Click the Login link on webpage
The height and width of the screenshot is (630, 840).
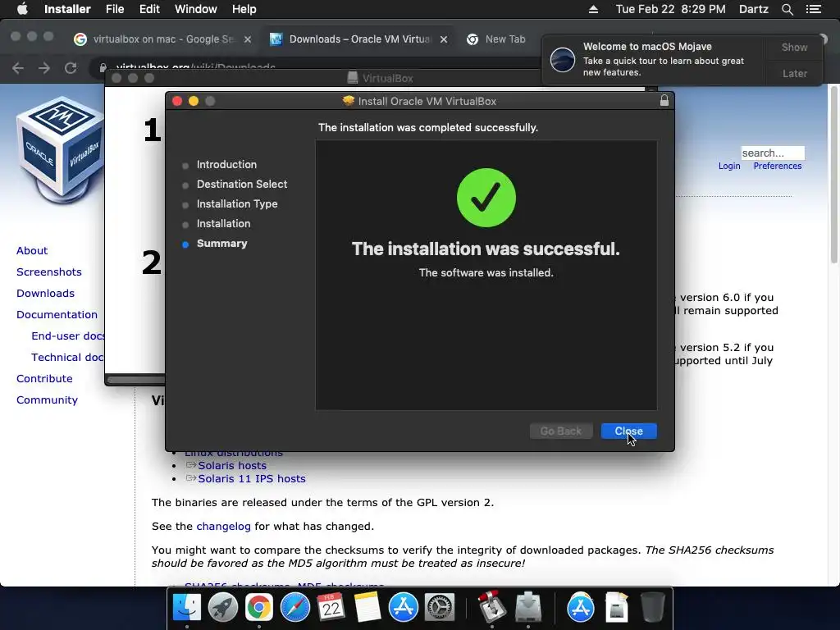729,166
